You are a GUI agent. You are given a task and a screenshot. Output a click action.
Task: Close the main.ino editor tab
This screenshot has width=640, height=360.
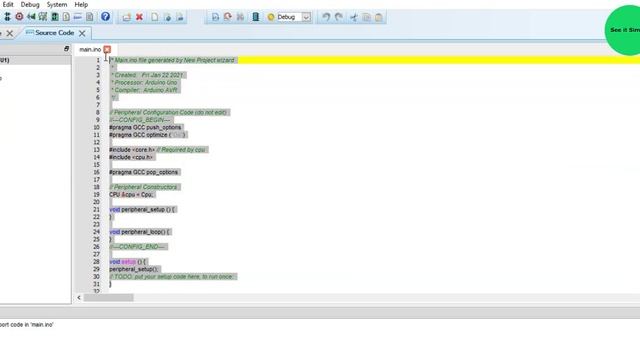click(107, 49)
